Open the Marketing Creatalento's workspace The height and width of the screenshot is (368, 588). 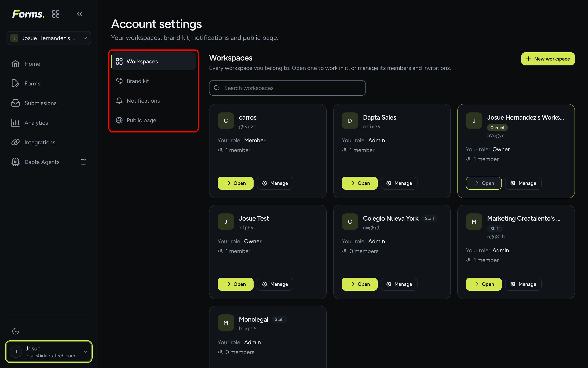pos(484,284)
